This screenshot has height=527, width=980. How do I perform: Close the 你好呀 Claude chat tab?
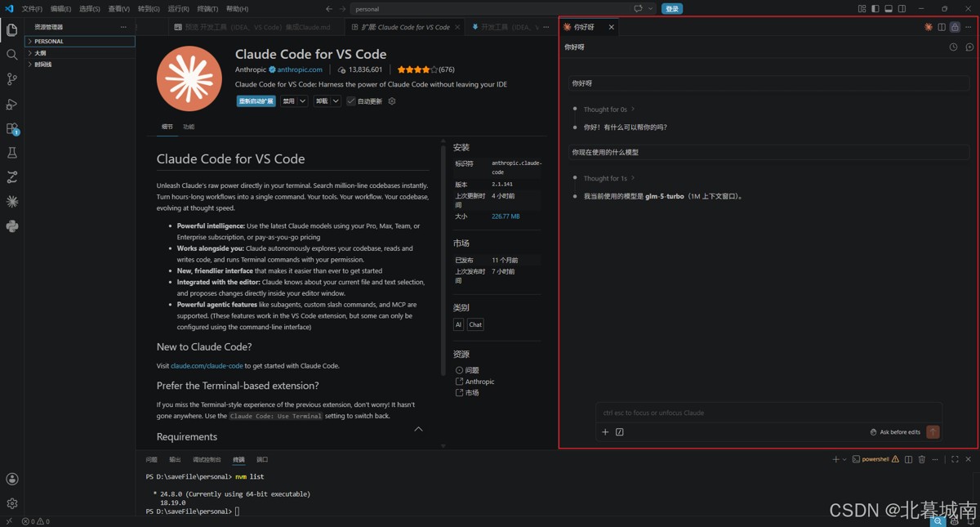click(x=611, y=27)
